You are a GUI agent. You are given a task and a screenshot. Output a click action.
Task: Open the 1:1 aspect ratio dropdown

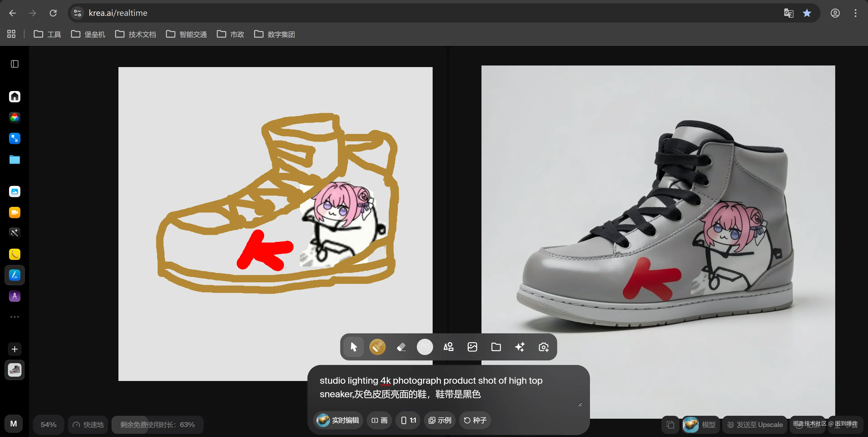click(x=408, y=420)
